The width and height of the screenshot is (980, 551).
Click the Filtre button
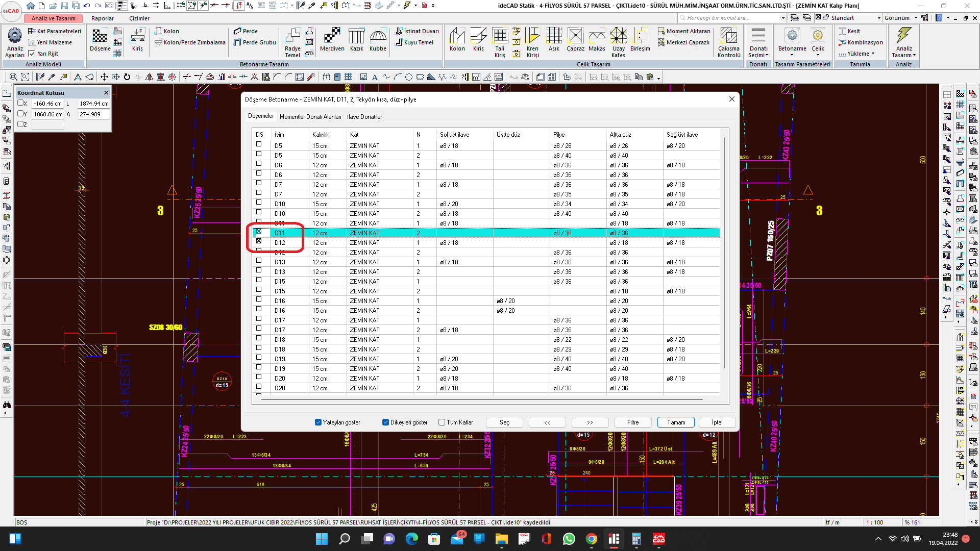[633, 422]
